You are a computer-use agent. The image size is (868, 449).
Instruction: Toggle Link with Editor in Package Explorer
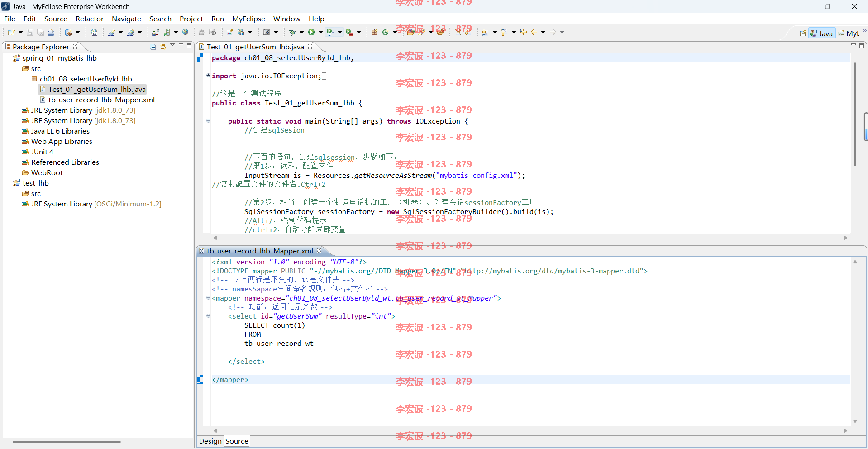point(163,47)
